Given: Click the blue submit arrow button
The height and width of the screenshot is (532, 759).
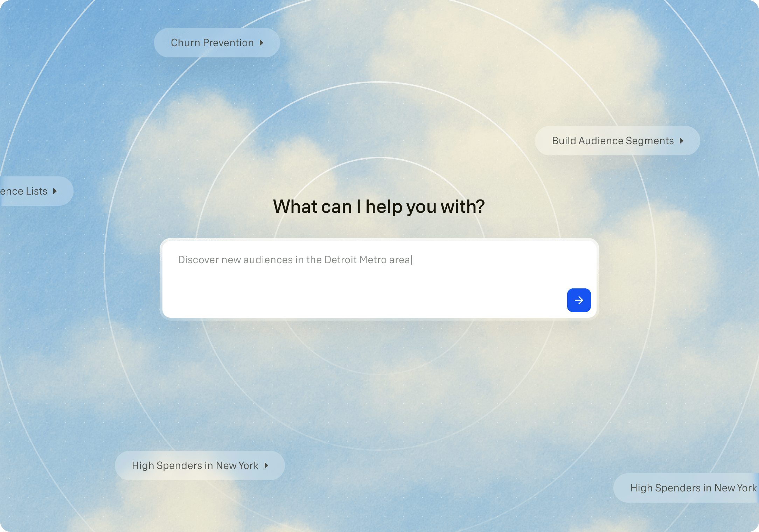Looking at the screenshot, I should 579,300.
